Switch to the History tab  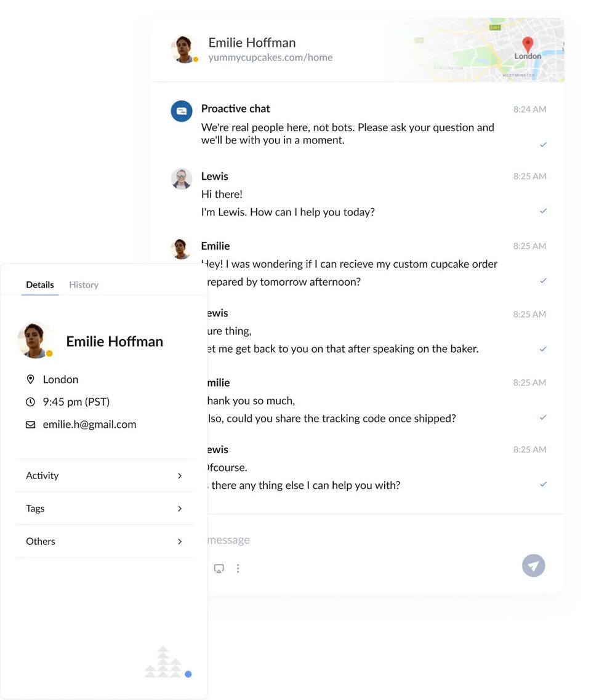pyautogui.click(x=84, y=284)
